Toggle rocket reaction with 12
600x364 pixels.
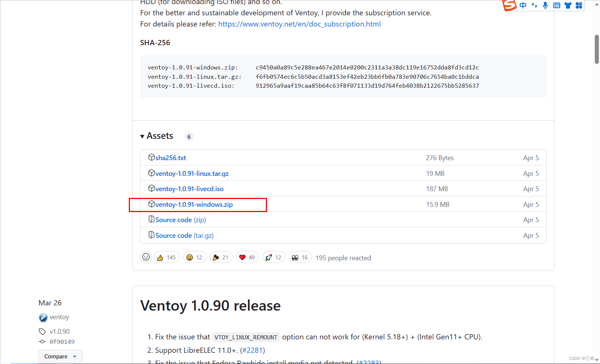coord(274,257)
